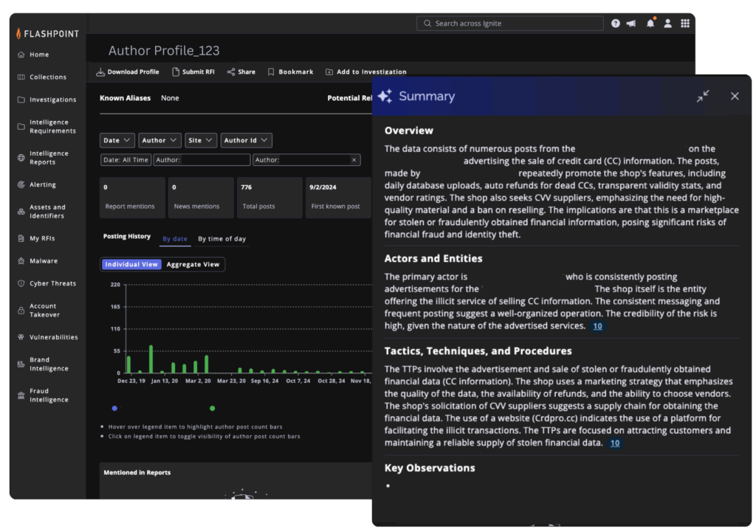Open the Site filter dropdown

(x=200, y=140)
